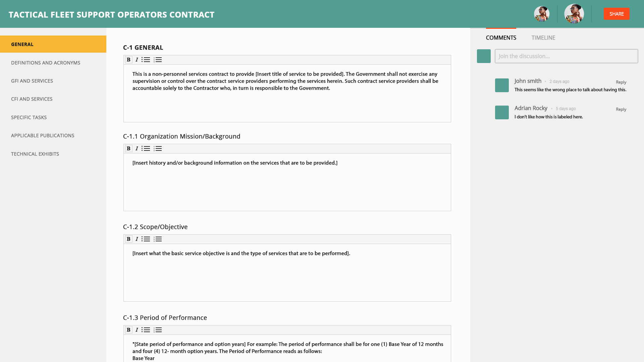Reply to Adrian Rocky's comment

pos(621,109)
